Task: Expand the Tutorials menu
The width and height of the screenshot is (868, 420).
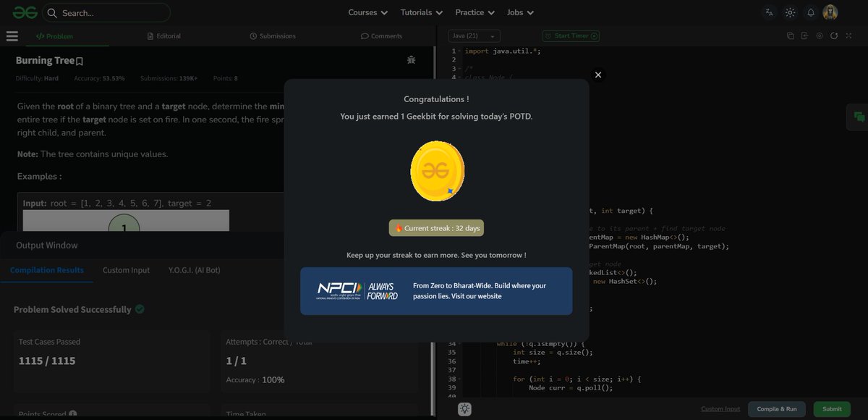Action: click(421, 12)
